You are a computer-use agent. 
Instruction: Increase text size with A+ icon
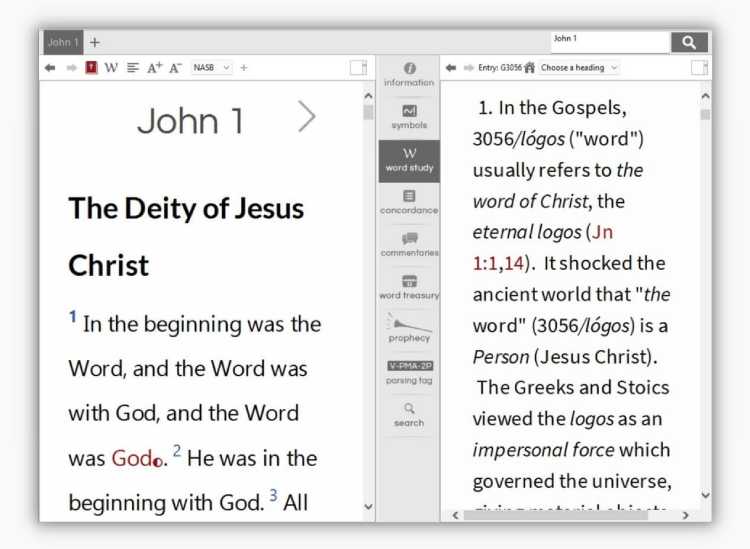154,68
